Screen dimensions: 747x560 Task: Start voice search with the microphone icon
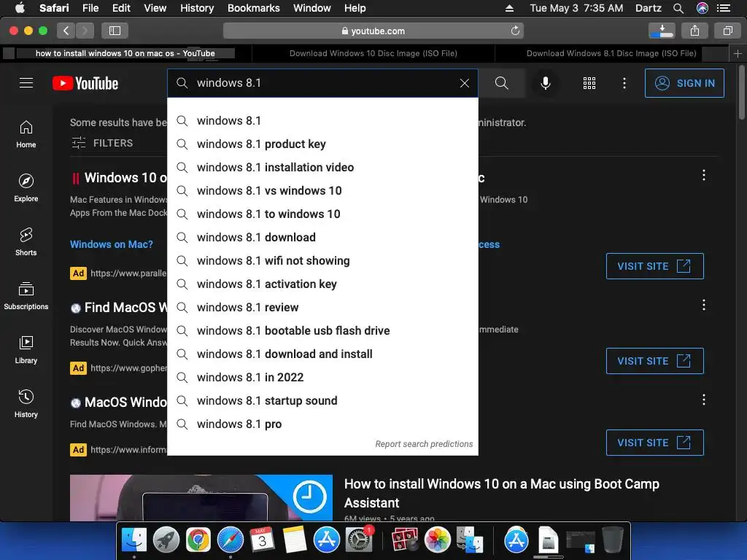click(x=546, y=83)
